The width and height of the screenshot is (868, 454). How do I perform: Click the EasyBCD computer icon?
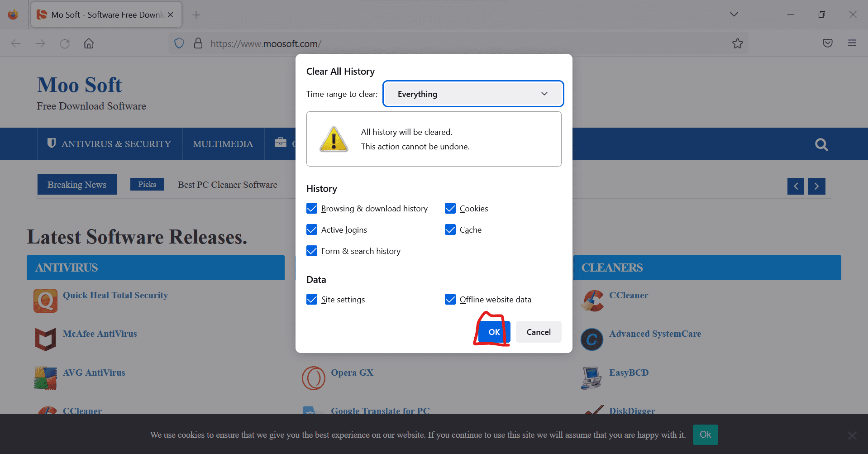(x=592, y=378)
